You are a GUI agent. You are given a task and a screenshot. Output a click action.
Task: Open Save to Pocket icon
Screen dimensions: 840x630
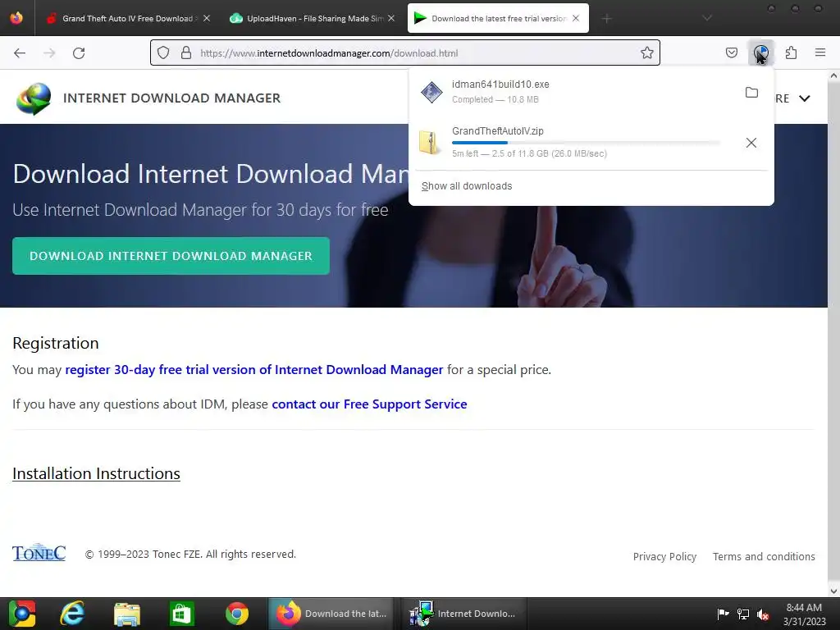point(731,52)
